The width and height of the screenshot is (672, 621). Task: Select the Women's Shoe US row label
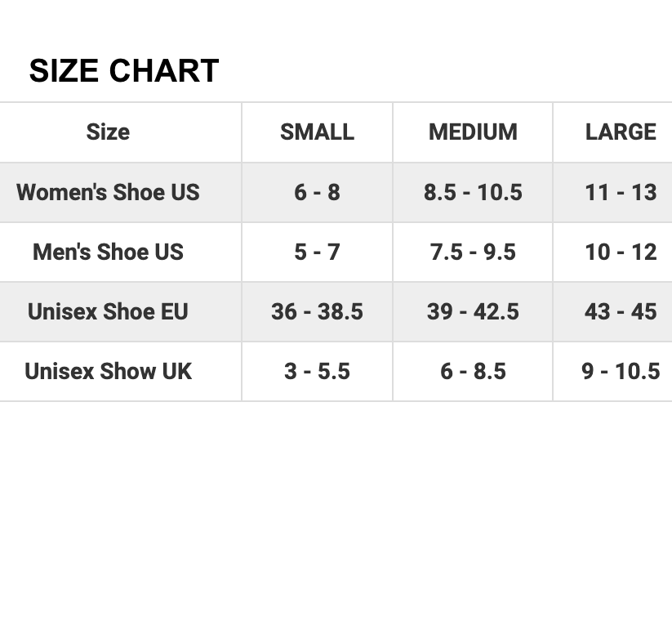point(108,192)
